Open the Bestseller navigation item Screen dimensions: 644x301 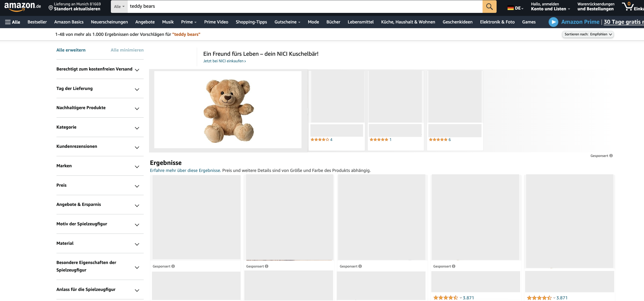point(37,22)
